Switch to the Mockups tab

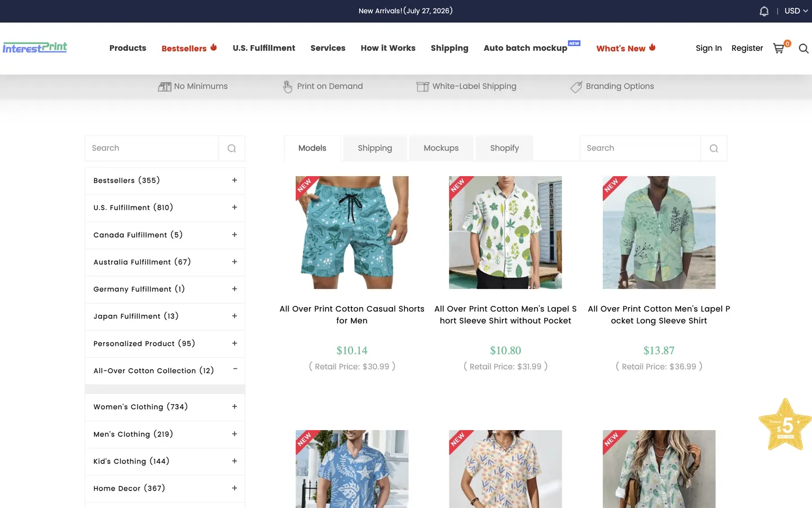pyautogui.click(x=441, y=148)
